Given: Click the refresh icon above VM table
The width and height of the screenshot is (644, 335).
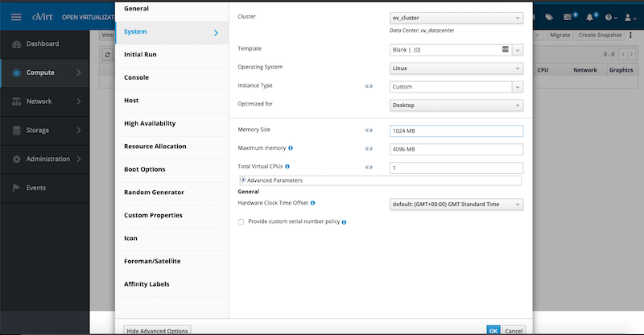Looking at the screenshot, I should tap(107, 55).
